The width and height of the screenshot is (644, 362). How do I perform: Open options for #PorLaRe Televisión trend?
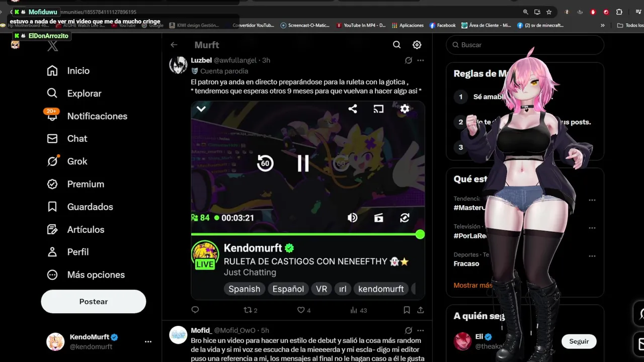click(592, 228)
